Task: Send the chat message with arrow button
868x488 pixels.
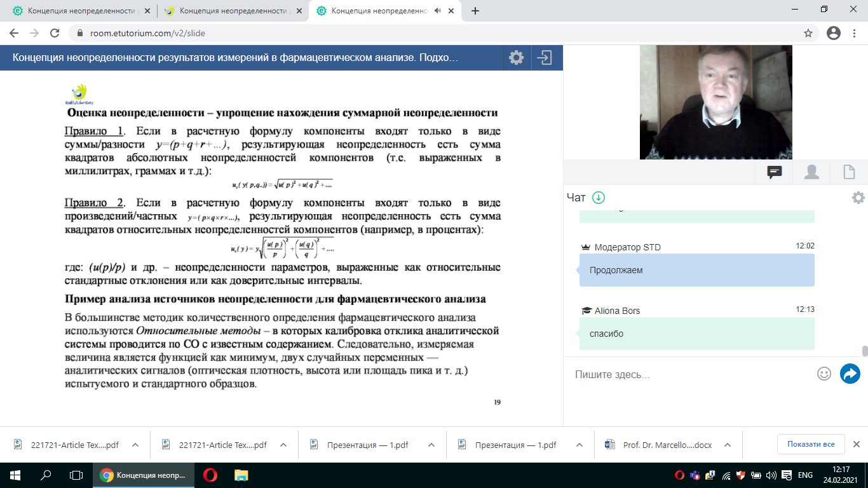Action: (850, 374)
